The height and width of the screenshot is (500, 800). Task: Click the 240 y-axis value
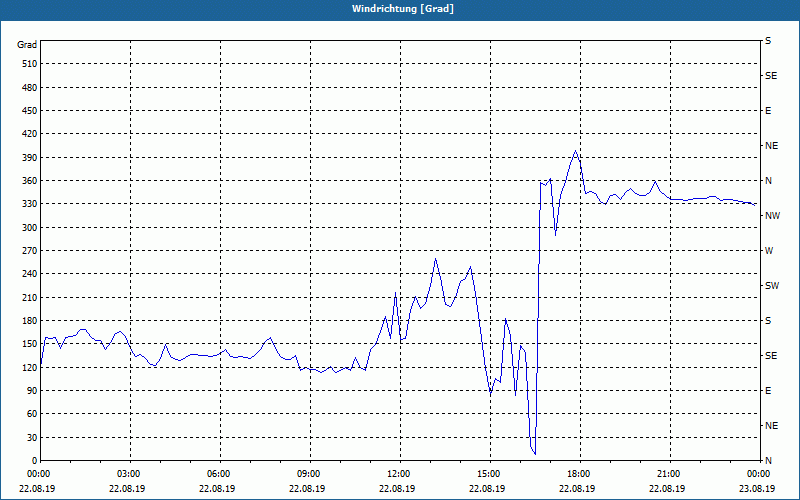pyautogui.click(x=30, y=274)
